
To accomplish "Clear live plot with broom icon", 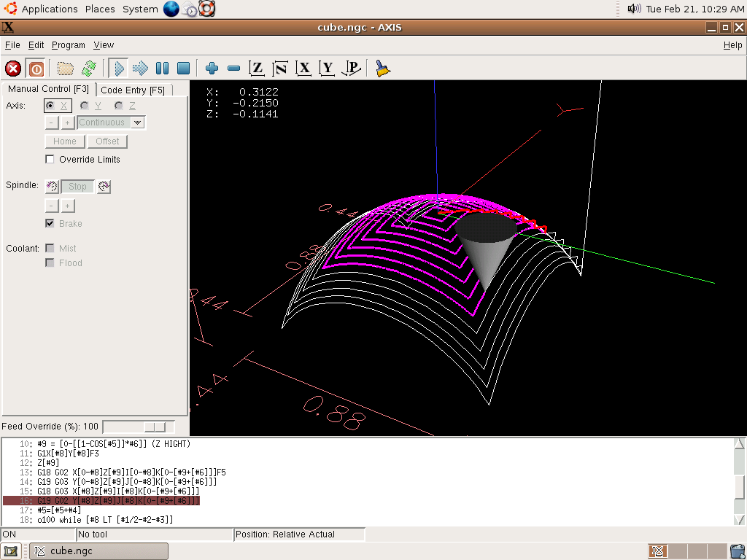I will coord(382,69).
